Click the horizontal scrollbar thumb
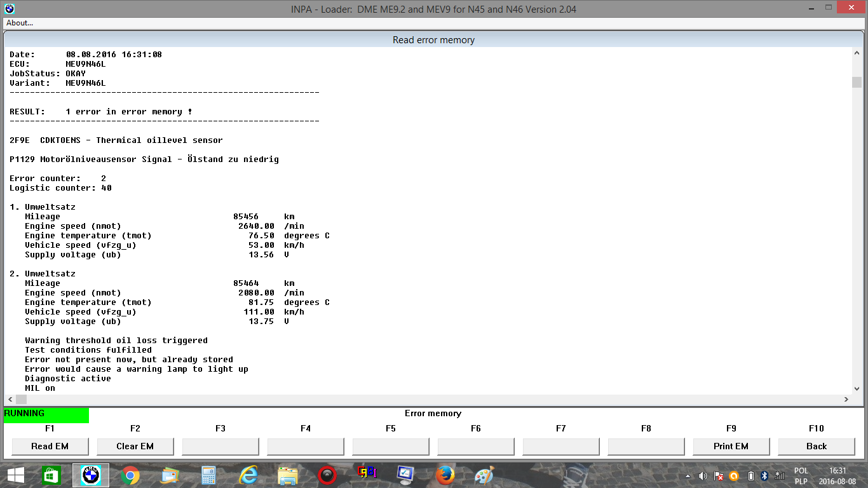Screen dimensions: 868x488 [22, 399]
